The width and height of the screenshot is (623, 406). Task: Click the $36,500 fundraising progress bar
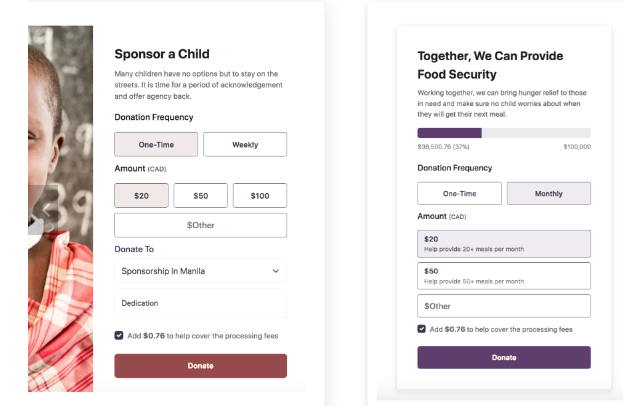click(503, 133)
